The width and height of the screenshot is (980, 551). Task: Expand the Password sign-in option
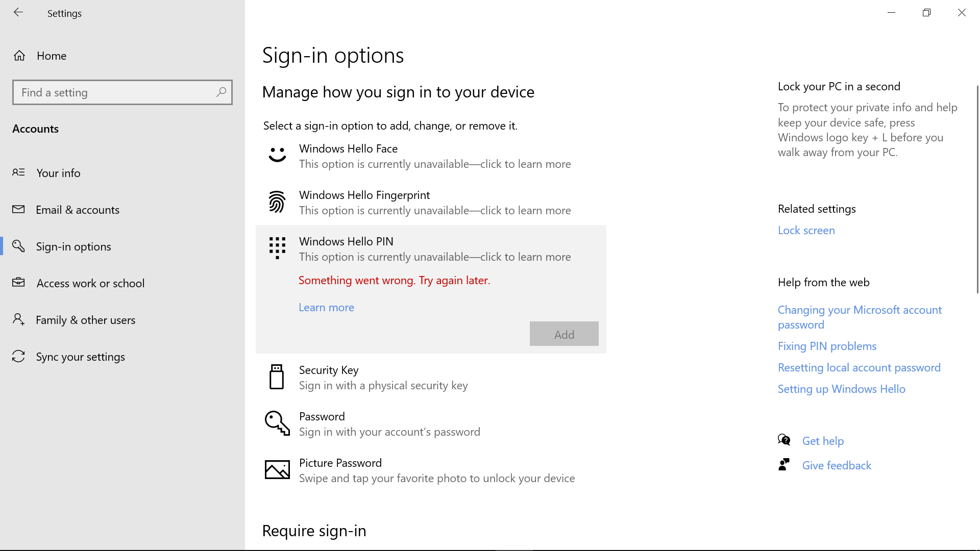click(x=431, y=424)
